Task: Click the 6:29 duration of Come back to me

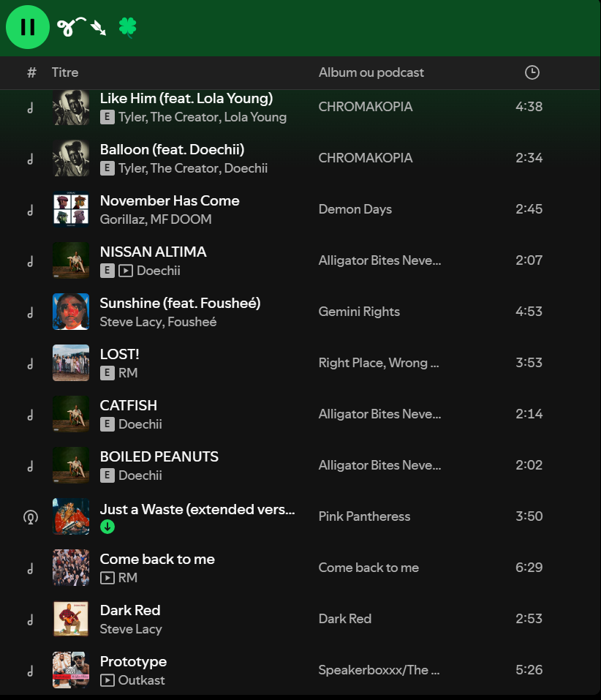Action: point(529,568)
